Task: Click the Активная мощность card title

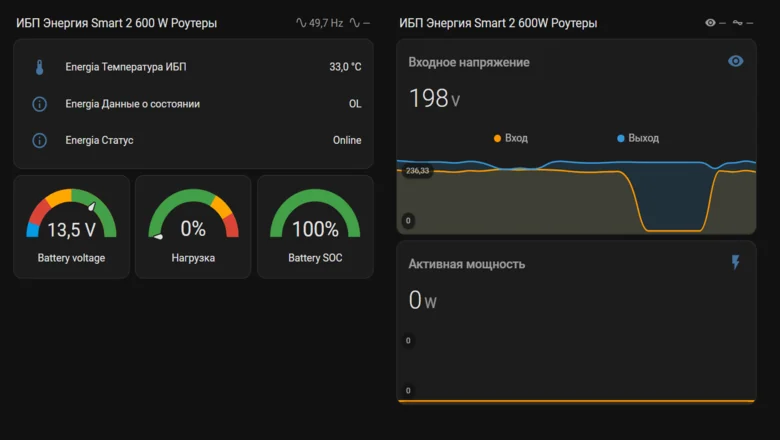Action: [467, 264]
